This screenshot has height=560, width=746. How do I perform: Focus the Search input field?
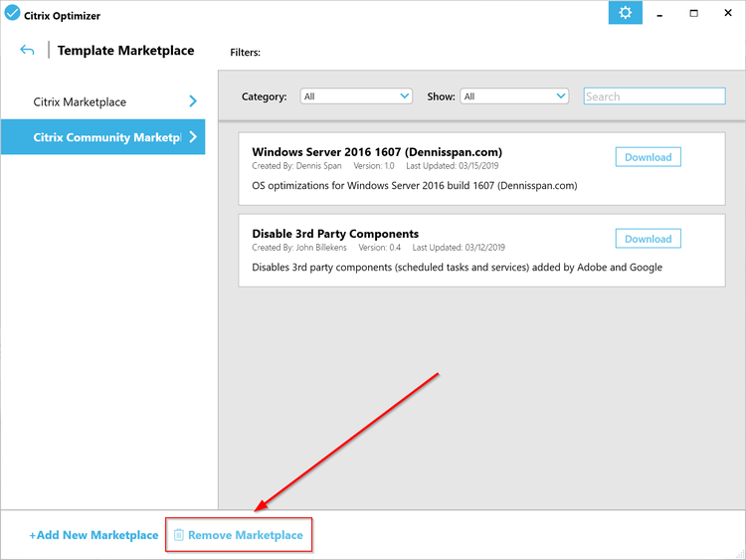point(654,96)
